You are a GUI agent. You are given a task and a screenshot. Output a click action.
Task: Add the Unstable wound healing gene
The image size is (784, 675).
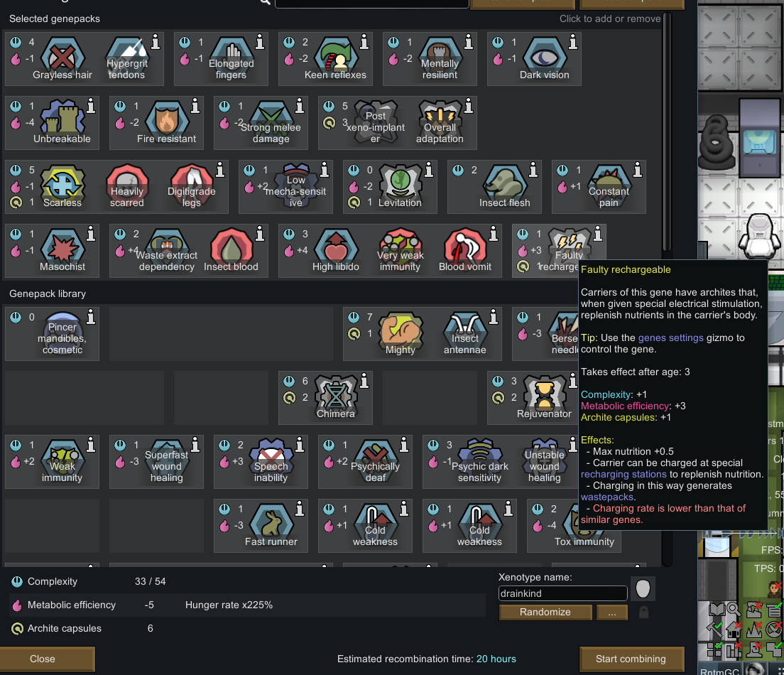pyautogui.click(x=545, y=462)
